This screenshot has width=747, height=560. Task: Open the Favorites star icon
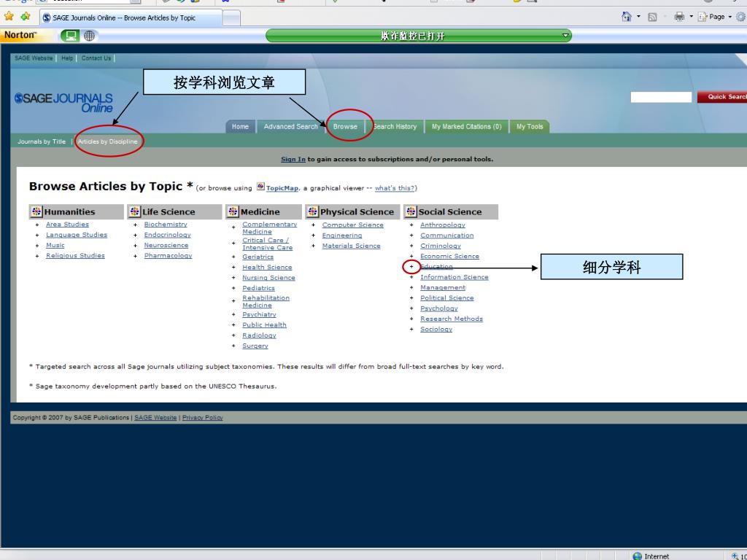9,17
